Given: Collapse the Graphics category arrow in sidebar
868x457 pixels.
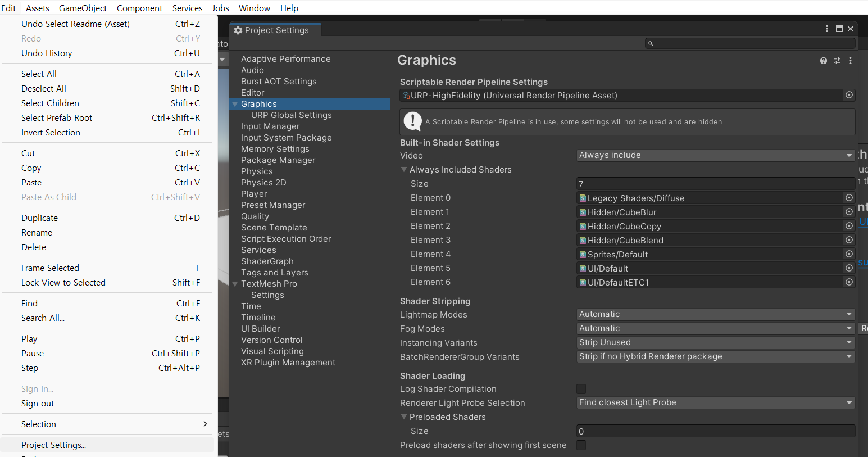Looking at the screenshot, I should [235, 104].
